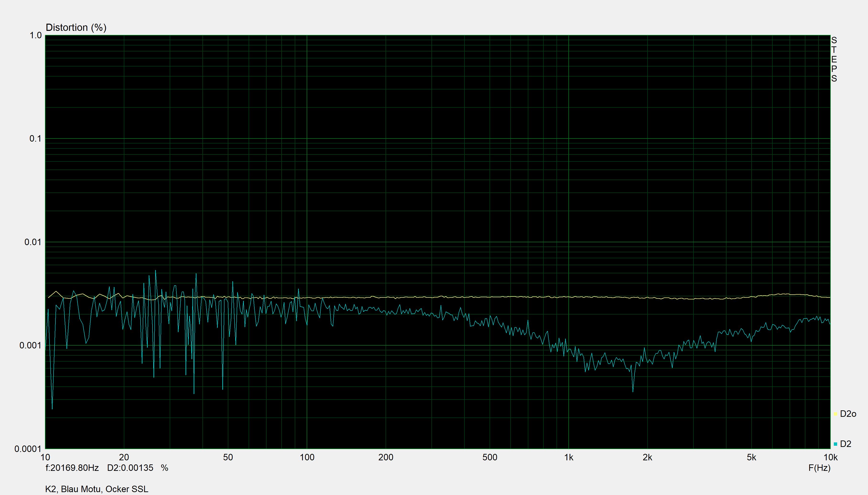Click the x-axis label 20
The width and height of the screenshot is (868, 495).
124,457
